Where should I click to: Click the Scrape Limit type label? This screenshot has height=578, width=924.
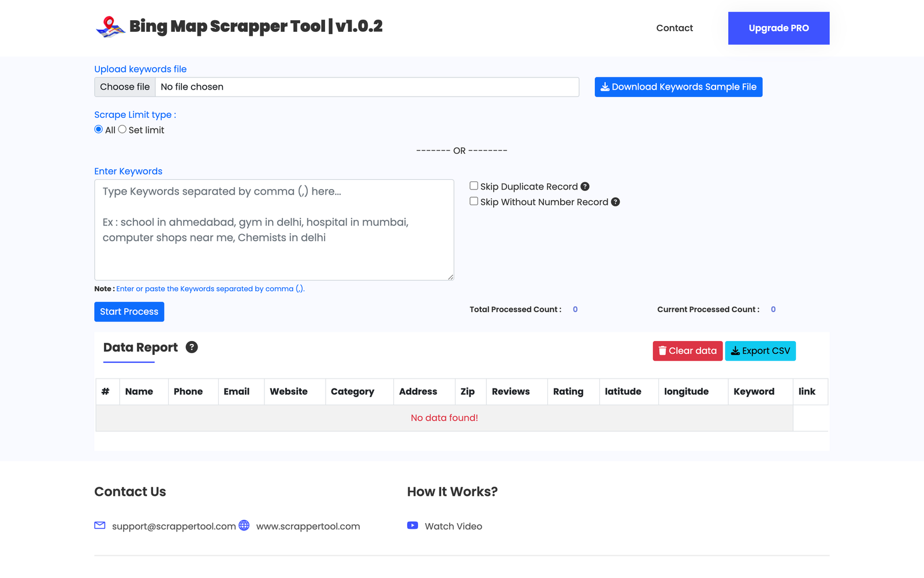point(135,114)
